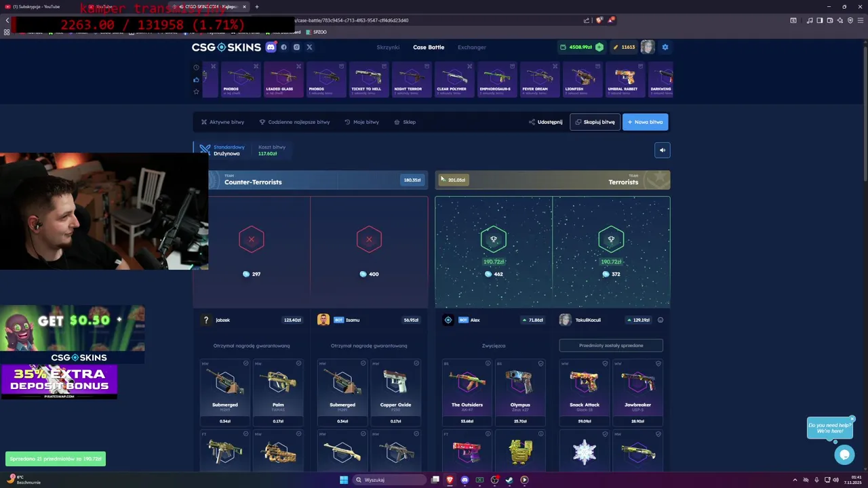Close the help chat popup
This screenshot has height=488, width=868.
(x=852, y=418)
